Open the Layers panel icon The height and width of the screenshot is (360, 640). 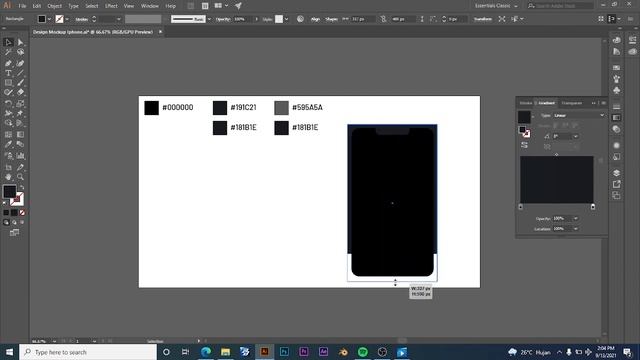(617, 173)
